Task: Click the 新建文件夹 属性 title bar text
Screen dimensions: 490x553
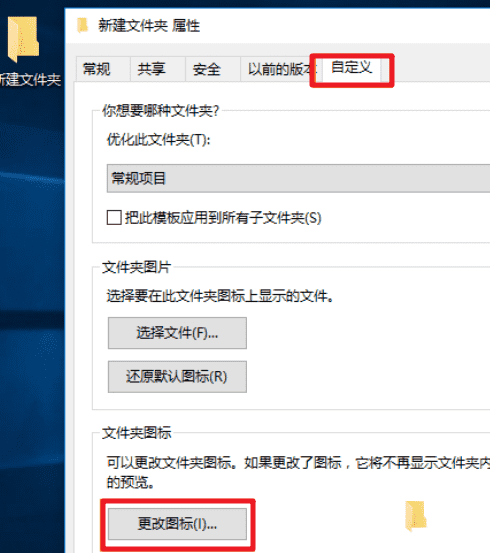Action: (x=149, y=26)
